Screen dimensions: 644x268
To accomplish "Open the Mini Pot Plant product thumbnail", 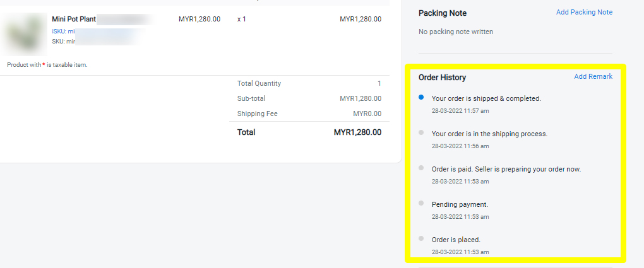I will tap(24, 34).
